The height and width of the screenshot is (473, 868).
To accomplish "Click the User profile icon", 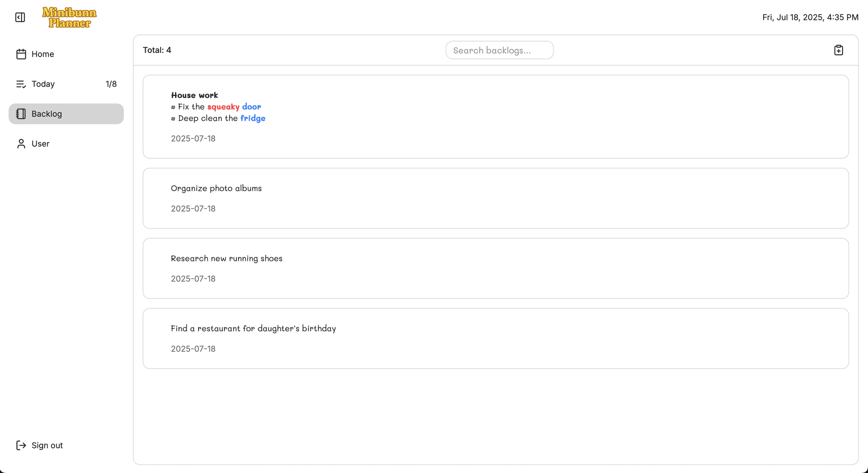I will coord(21,144).
